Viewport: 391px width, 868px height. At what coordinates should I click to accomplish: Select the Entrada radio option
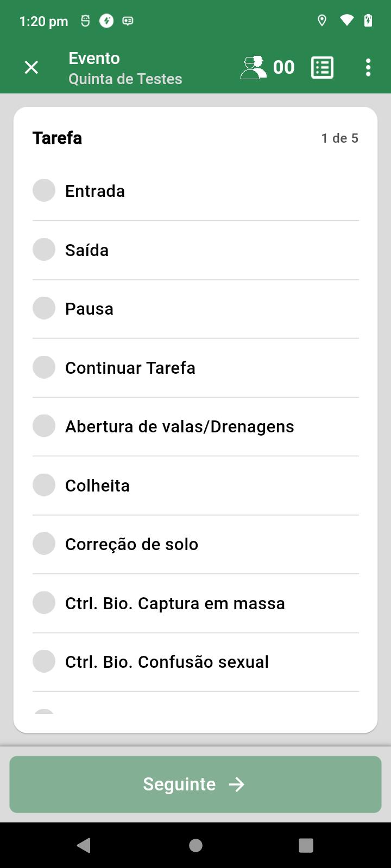44,190
